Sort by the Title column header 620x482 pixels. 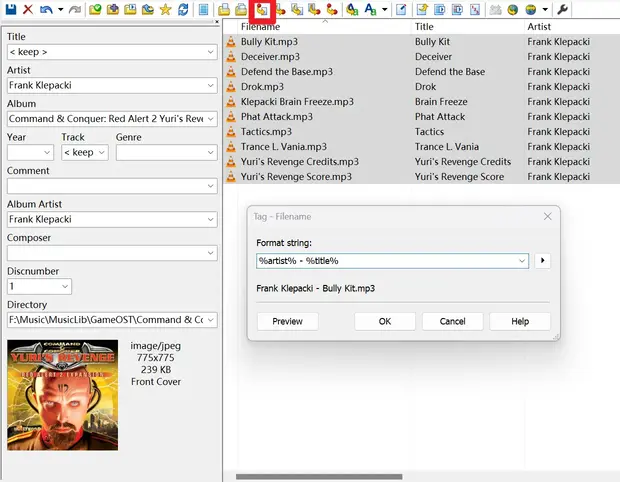pos(425,27)
